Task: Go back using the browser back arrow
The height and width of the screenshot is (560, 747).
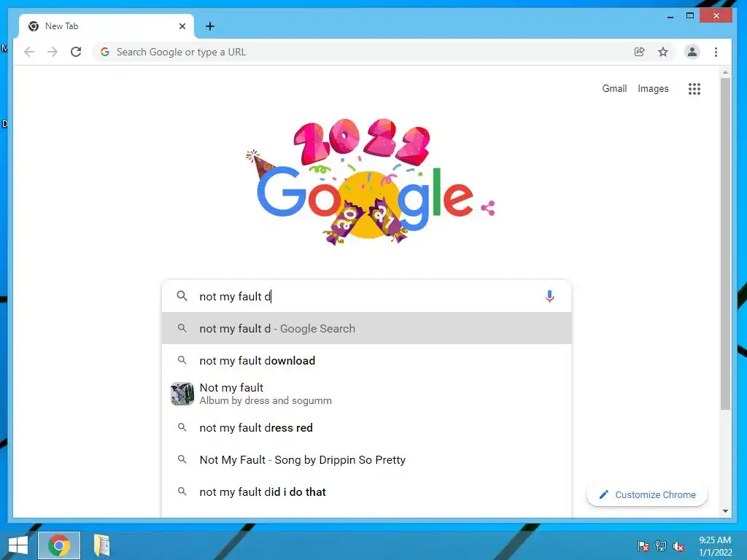Action: (29, 52)
